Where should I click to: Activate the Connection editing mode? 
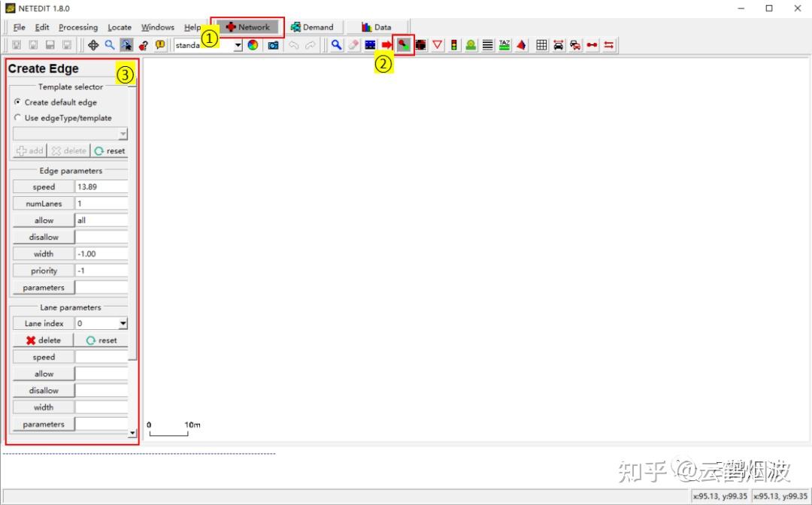(x=420, y=44)
